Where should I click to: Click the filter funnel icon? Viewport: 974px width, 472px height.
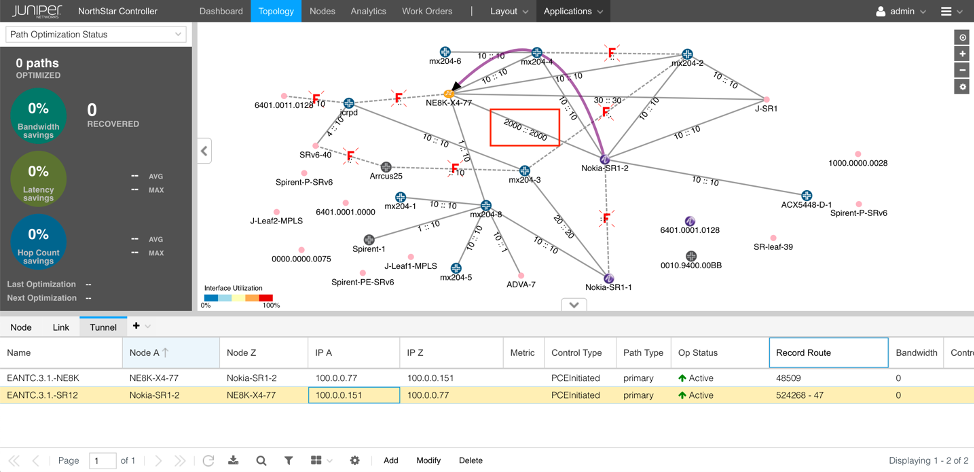[x=288, y=461]
